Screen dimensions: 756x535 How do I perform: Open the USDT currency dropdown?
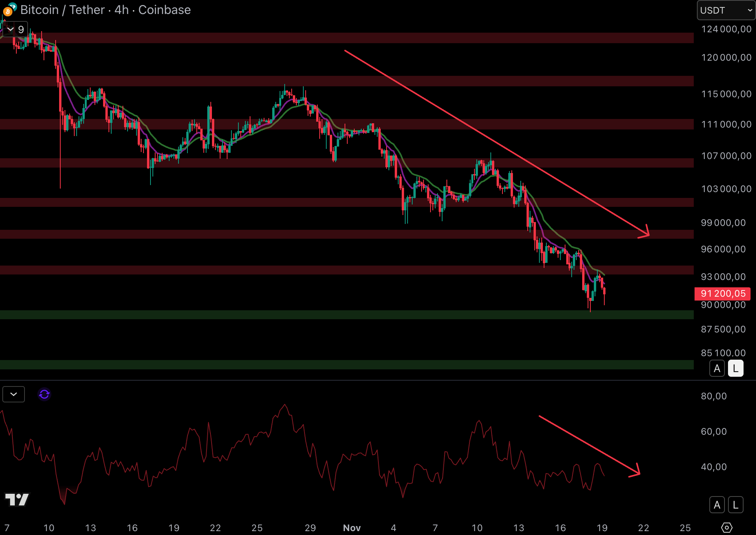tap(726, 10)
